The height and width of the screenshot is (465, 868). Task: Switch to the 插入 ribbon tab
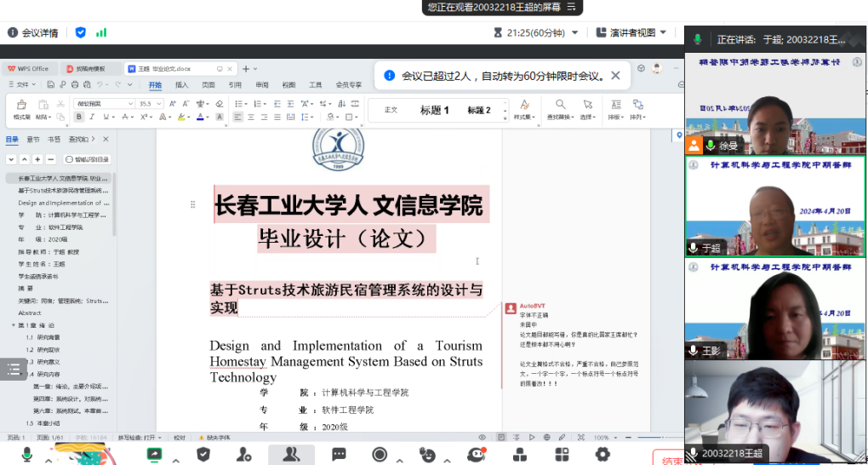click(181, 85)
